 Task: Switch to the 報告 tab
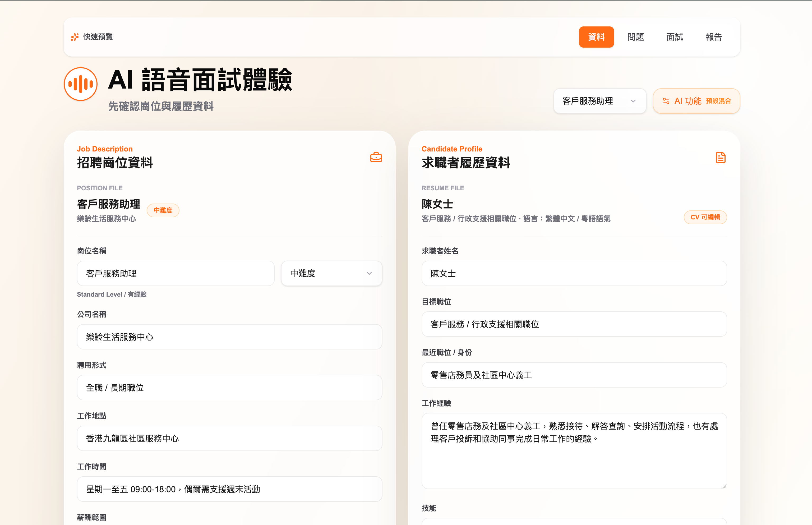click(x=714, y=37)
